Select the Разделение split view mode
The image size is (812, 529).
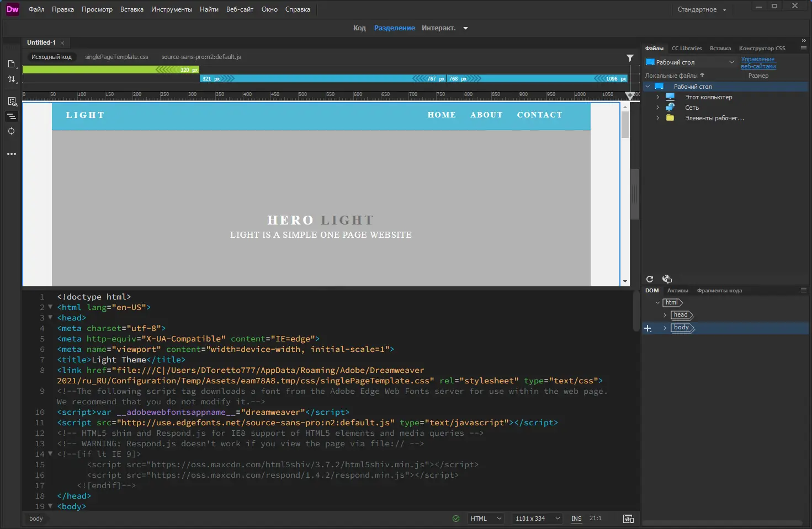tap(394, 28)
